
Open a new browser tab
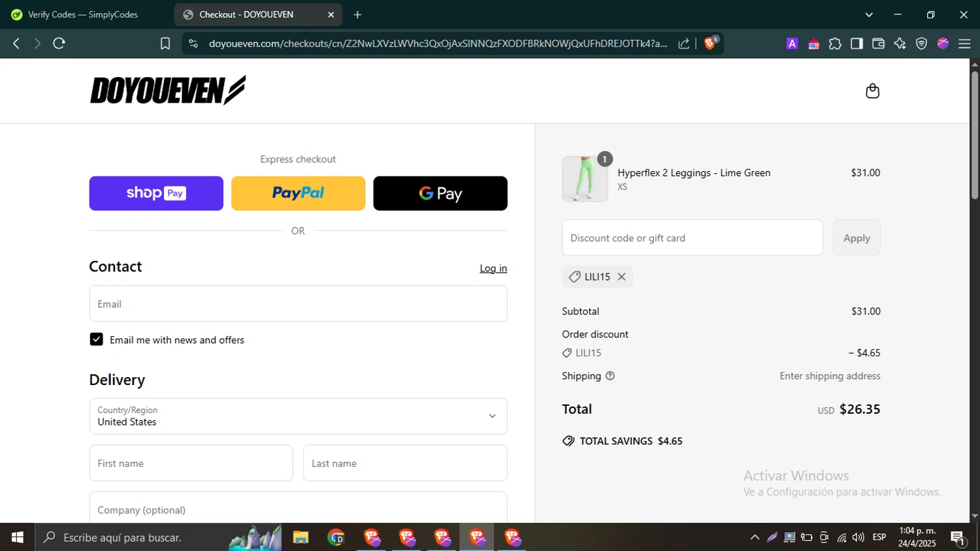point(357,14)
